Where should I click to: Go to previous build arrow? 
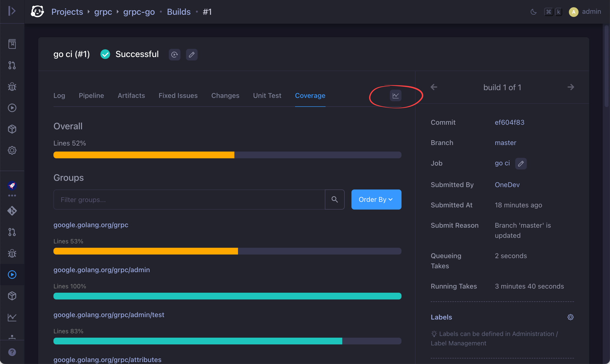434,87
